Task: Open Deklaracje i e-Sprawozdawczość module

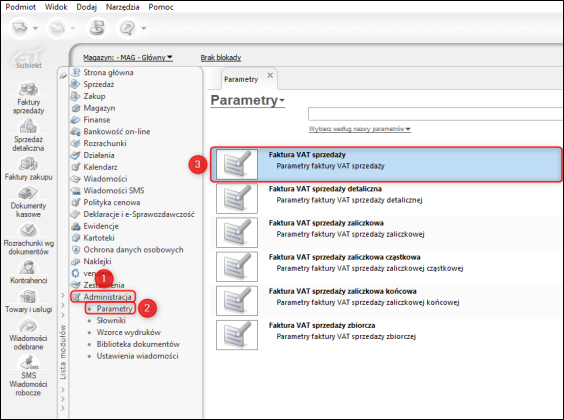Action: (138, 214)
